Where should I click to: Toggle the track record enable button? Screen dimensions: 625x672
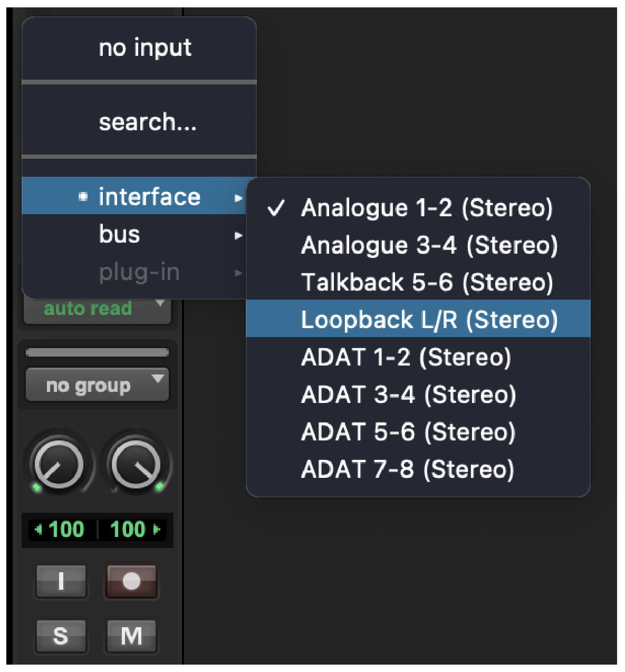pyautogui.click(x=131, y=581)
